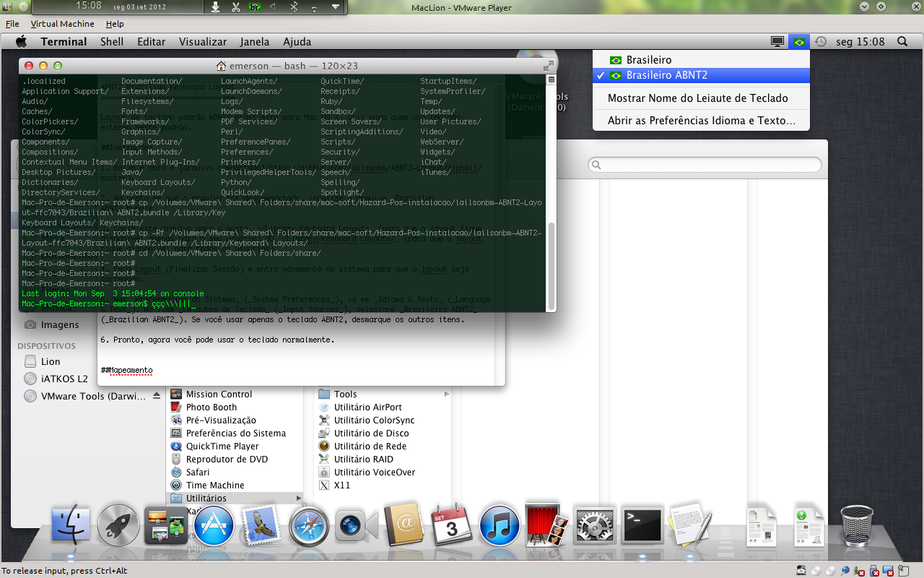Select Utilitário de Disco in Finder
This screenshot has height=578, width=924.
pyautogui.click(x=371, y=433)
